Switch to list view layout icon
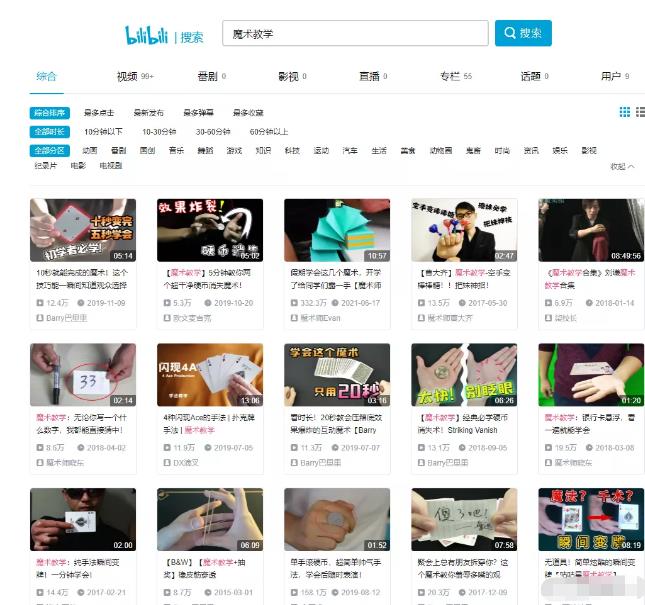The height and width of the screenshot is (605, 645). point(640,112)
